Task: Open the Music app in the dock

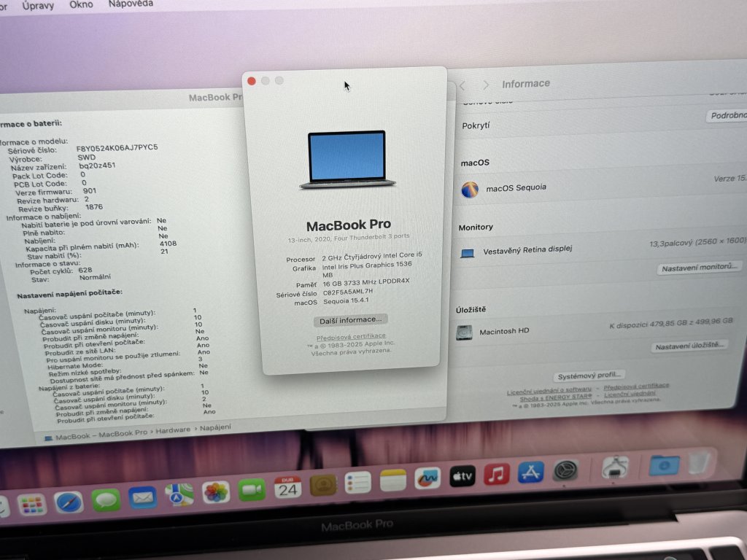Action: click(x=496, y=474)
